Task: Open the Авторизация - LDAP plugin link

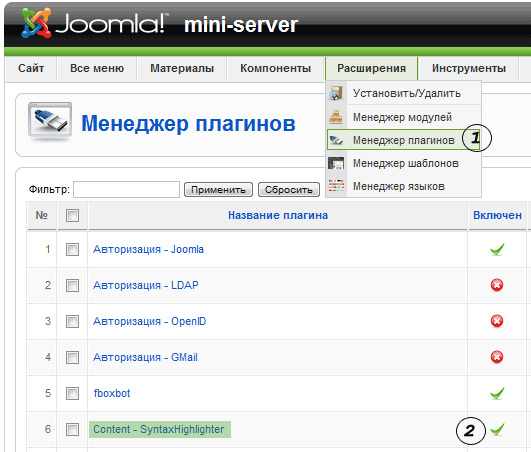Action: click(x=146, y=285)
